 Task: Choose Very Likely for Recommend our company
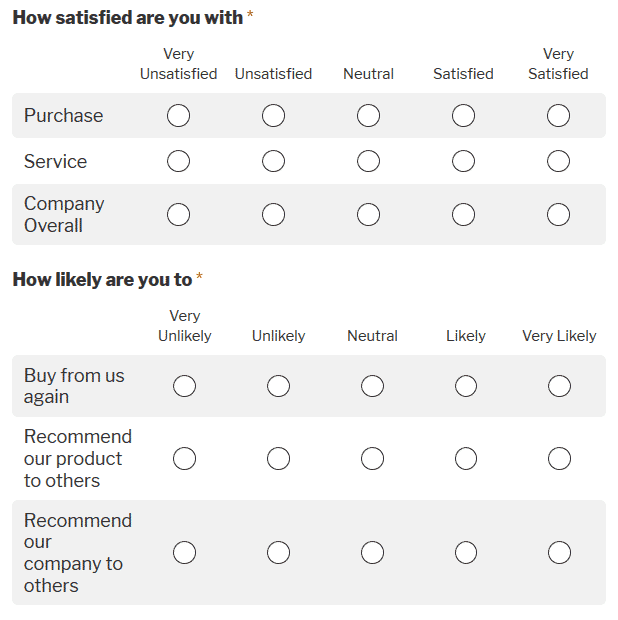click(x=559, y=552)
